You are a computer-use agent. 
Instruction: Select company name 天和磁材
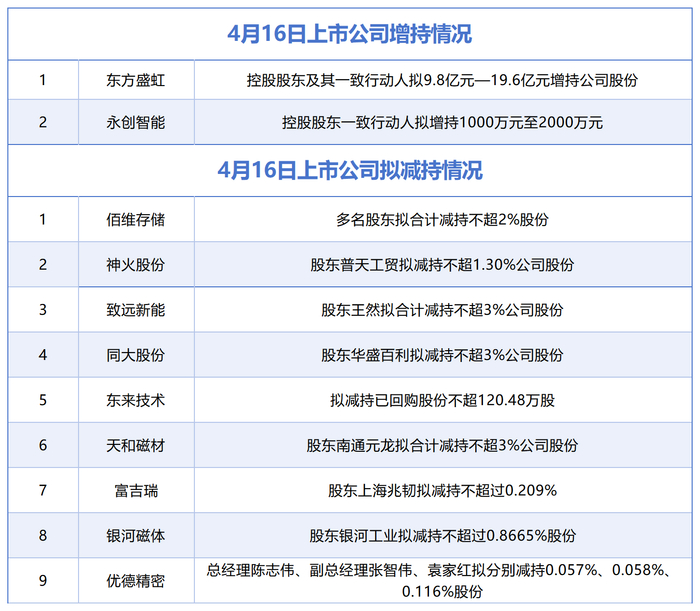point(136,445)
